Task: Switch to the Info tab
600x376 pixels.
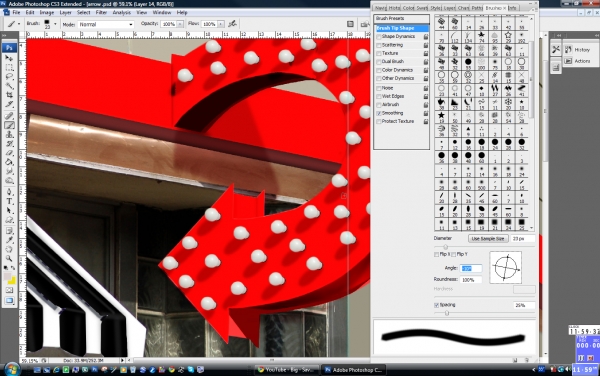Action: (x=513, y=8)
